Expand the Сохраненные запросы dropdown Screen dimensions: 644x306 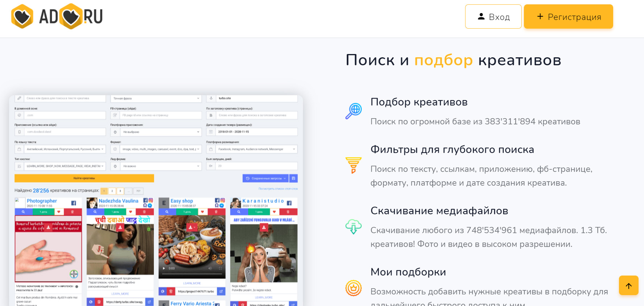click(x=266, y=178)
